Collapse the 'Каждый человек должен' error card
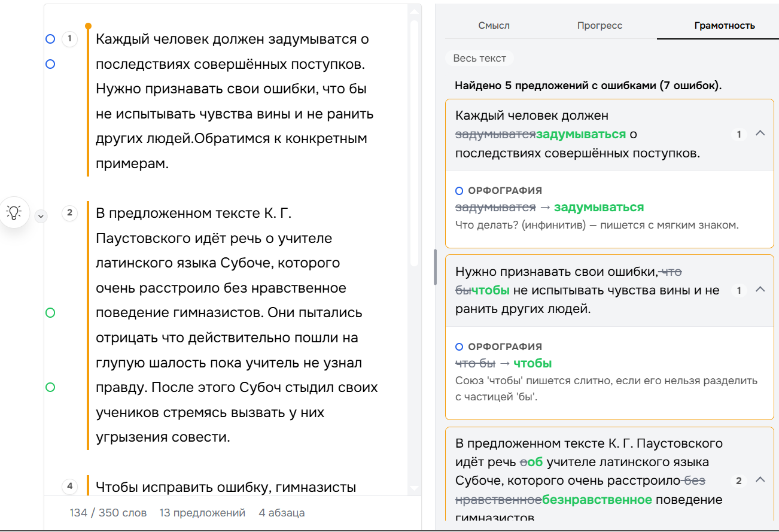779x532 pixels. point(760,133)
